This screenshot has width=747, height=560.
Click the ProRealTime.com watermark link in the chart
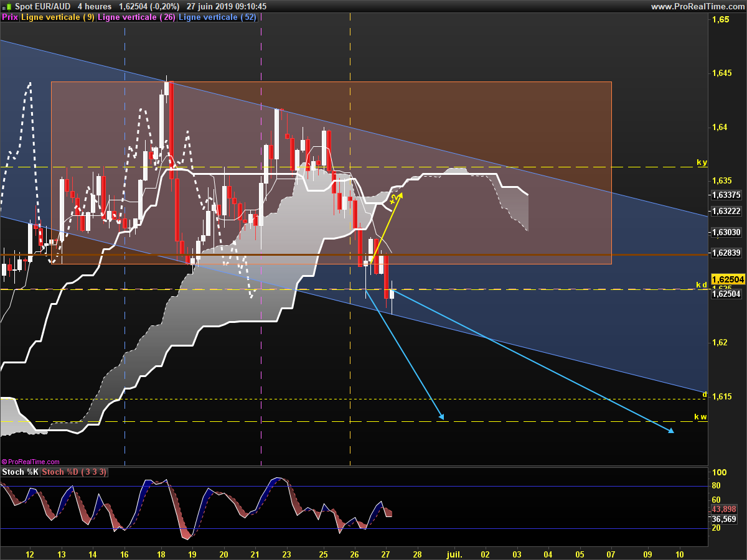[31, 462]
